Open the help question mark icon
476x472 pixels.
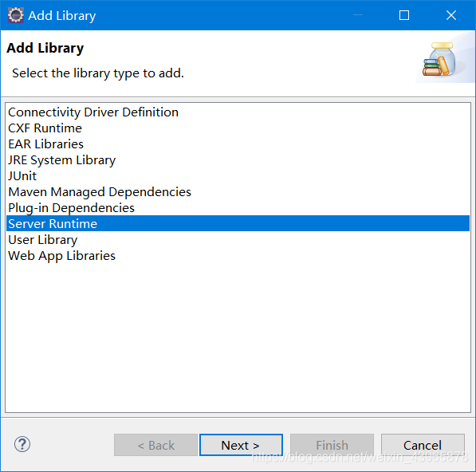[22, 444]
